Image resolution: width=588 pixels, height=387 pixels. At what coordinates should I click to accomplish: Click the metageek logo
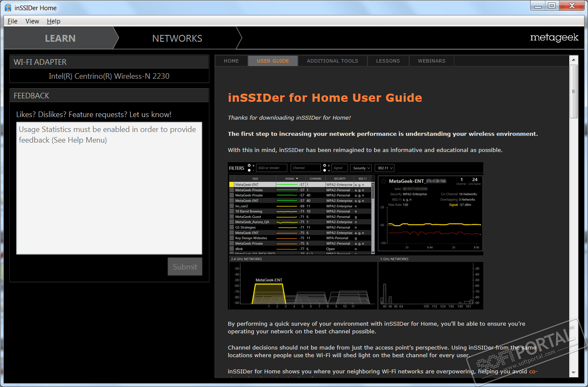coord(554,37)
